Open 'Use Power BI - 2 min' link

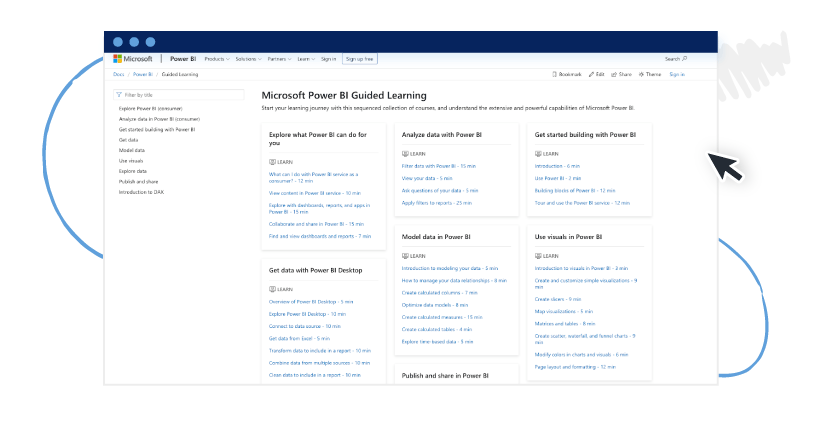coord(557,178)
